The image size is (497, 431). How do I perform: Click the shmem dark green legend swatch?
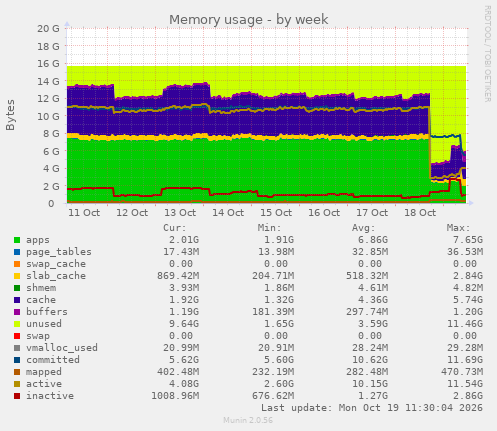coord(17,288)
